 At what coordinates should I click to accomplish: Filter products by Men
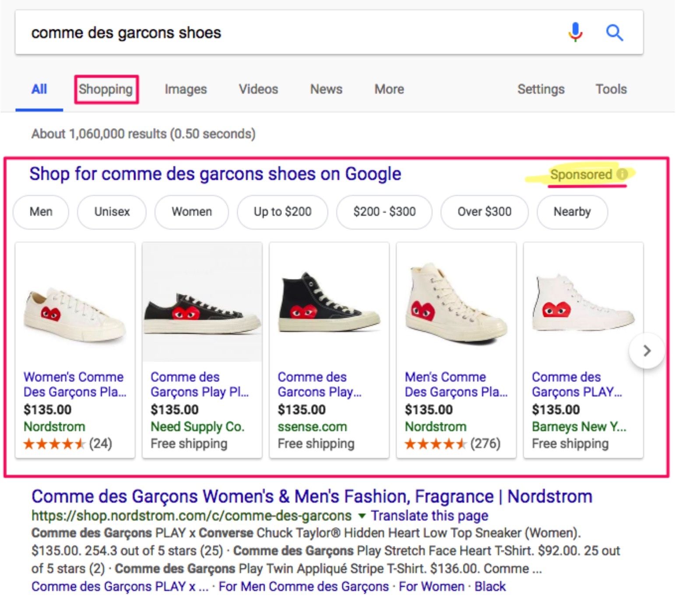41,212
